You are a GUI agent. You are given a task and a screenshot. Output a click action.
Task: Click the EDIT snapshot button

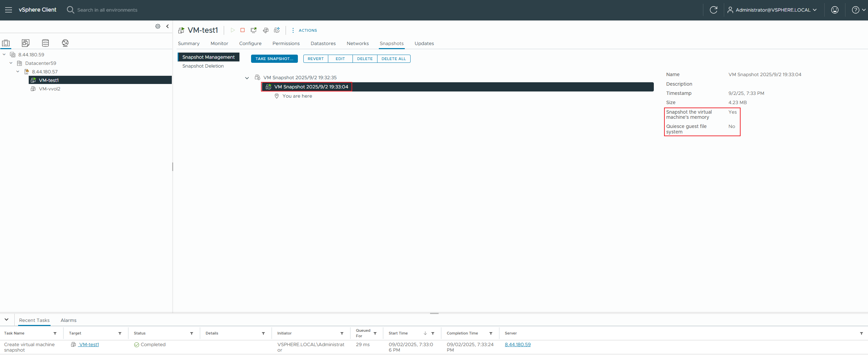click(340, 59)
